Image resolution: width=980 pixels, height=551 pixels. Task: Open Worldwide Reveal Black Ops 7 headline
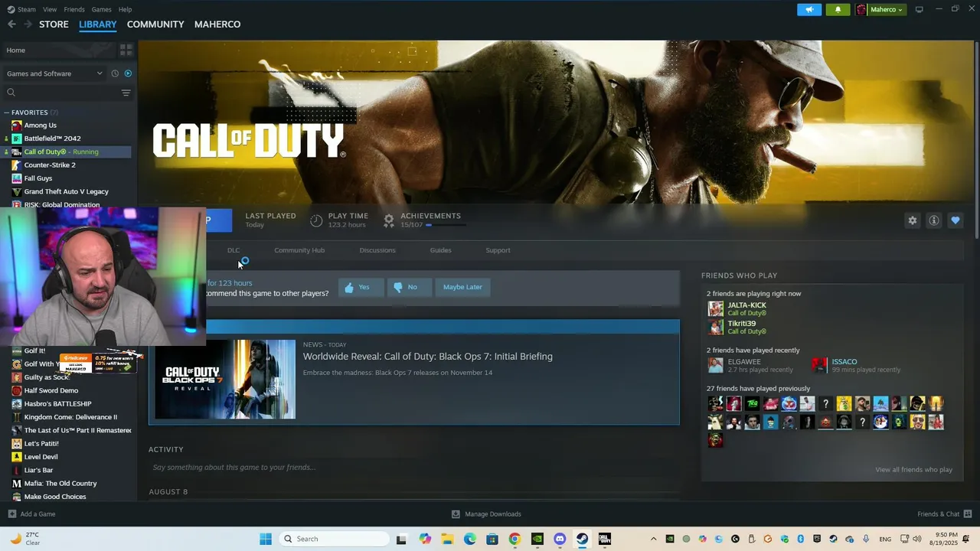pos(427,357)
